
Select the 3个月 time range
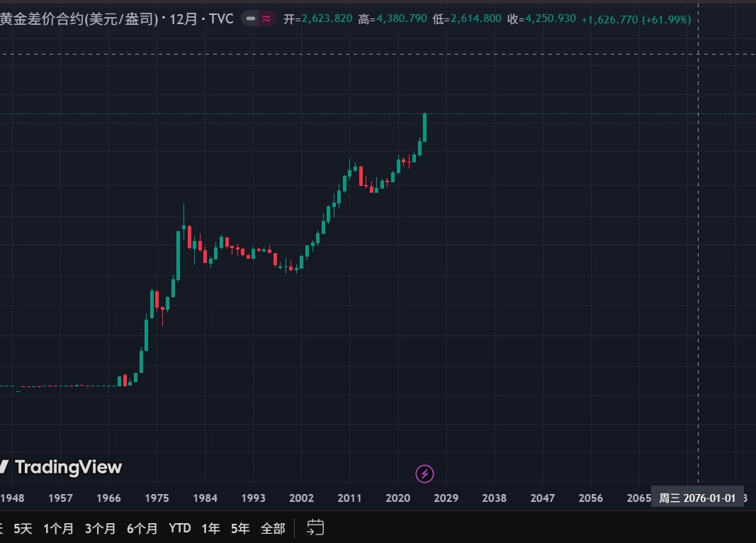pyautogui.click(x=100, y=529)
